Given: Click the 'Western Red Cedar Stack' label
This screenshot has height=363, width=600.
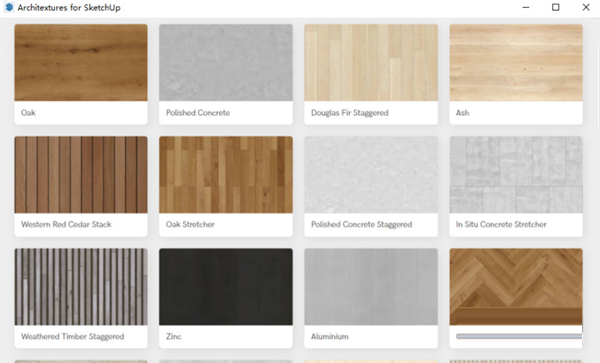Looking at the screenshot, I should 66,225.
